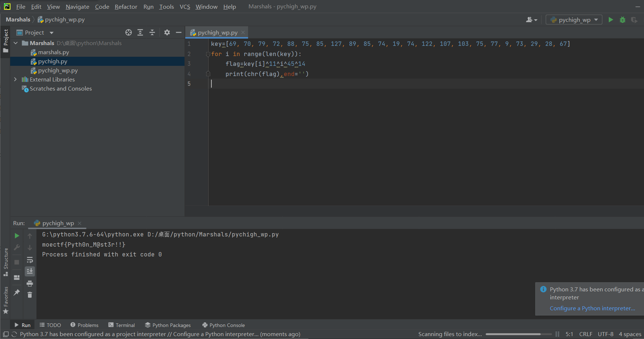Open Project panel settings gear

pyautogui.click(x=167, y=32)
